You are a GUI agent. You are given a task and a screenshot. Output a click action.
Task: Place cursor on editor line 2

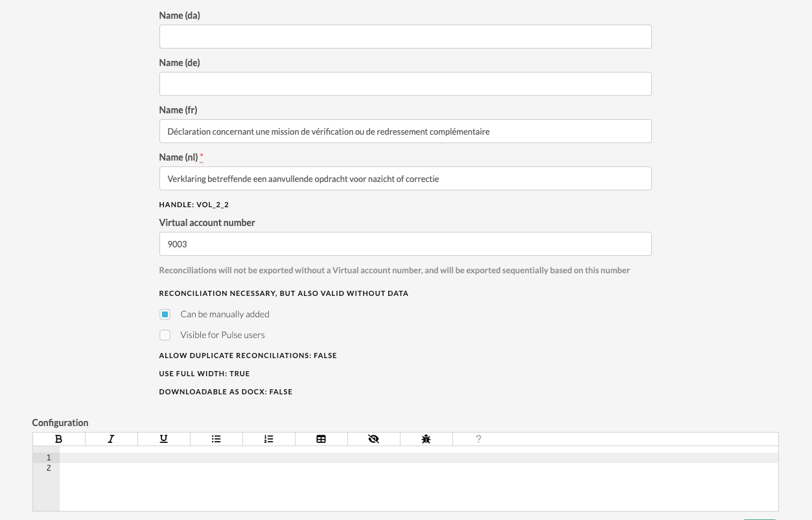click(418, 468)
